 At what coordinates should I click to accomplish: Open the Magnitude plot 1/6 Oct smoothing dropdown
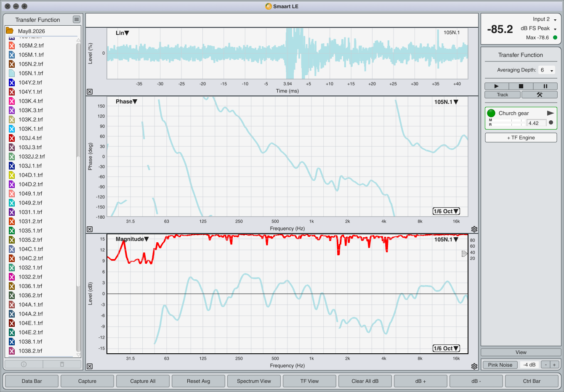click(446, 348)
